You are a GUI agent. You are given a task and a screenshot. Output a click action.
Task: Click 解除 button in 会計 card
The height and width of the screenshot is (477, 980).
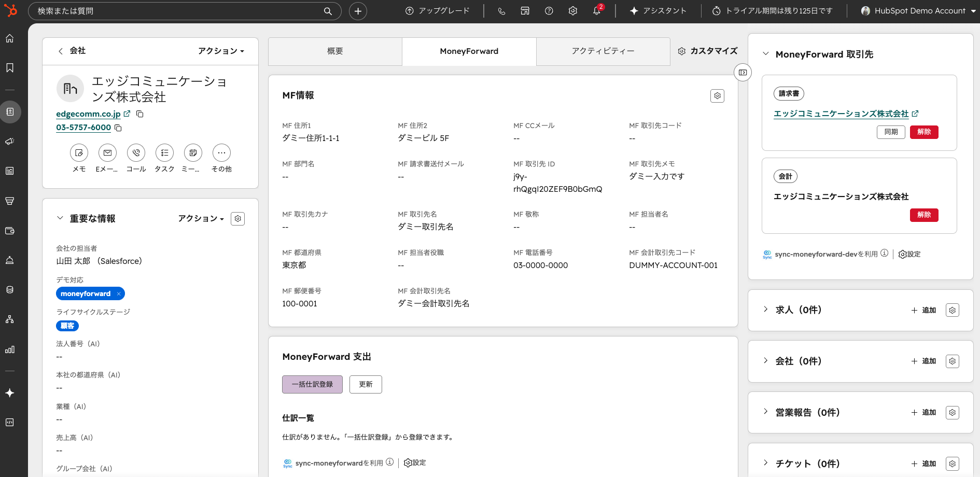coord(924,215)
